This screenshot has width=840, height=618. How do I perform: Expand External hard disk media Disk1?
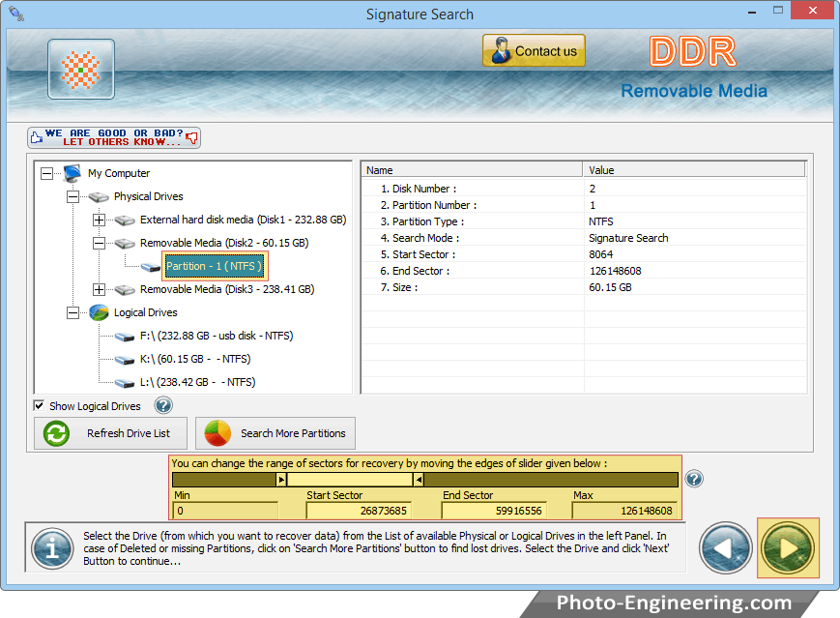coord(100,220)
